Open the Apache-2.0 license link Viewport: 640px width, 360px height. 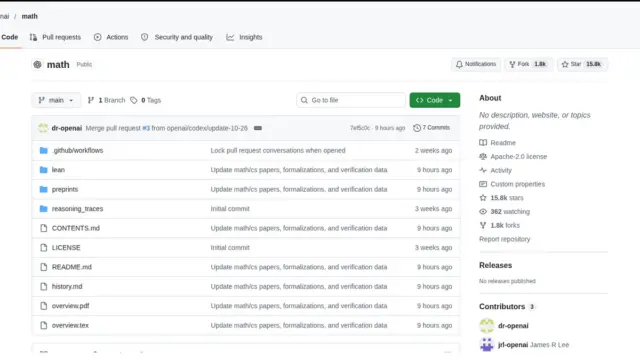coord(519,156)
